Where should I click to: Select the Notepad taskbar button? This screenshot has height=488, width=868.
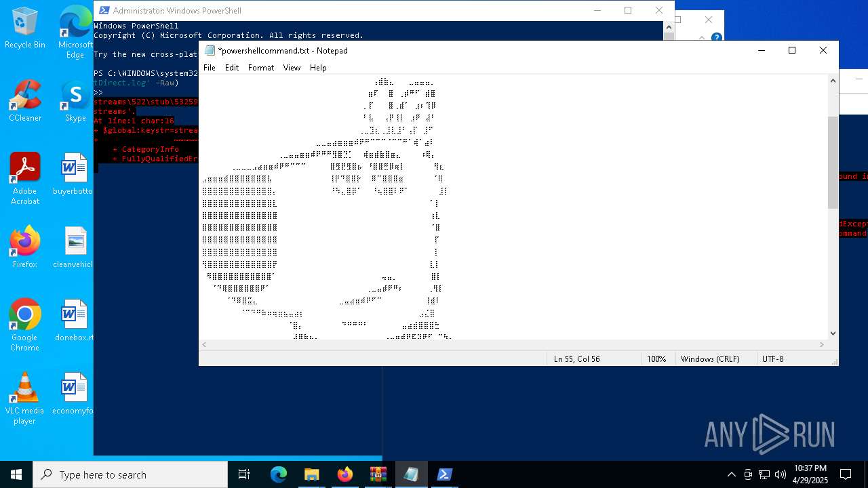(x=411, y=474)
